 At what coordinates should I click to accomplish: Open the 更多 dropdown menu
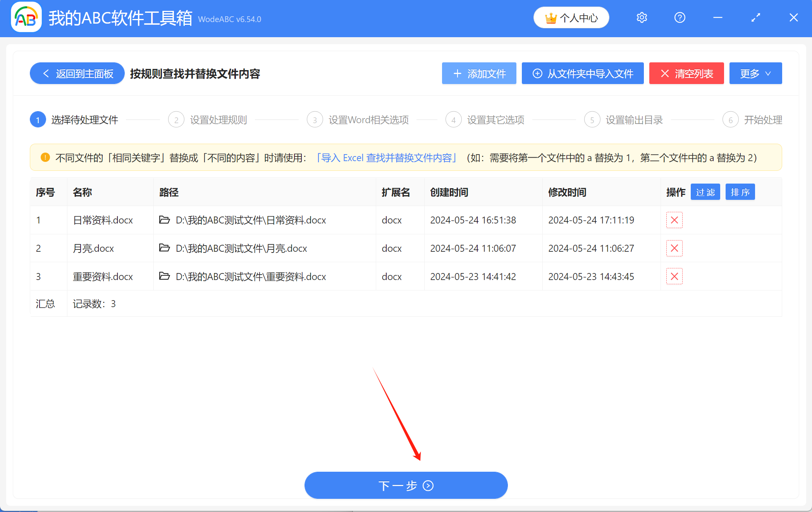tap(755, 73)
